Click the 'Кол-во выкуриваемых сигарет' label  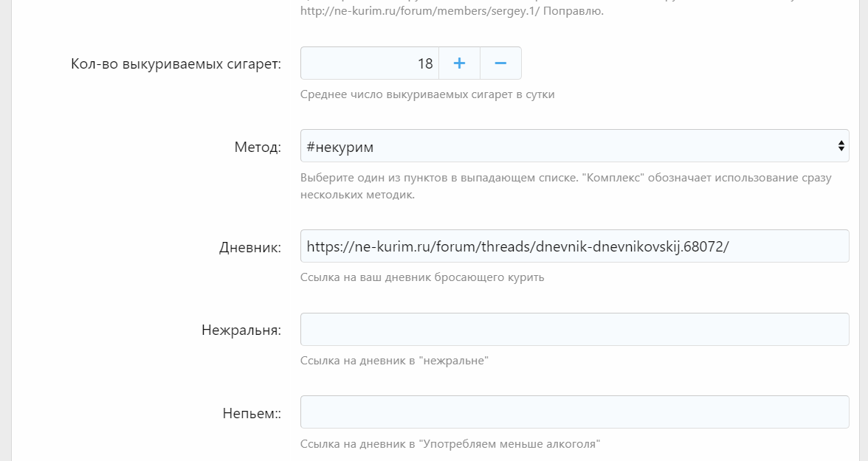pyautogui.click(x=176, y=64)
